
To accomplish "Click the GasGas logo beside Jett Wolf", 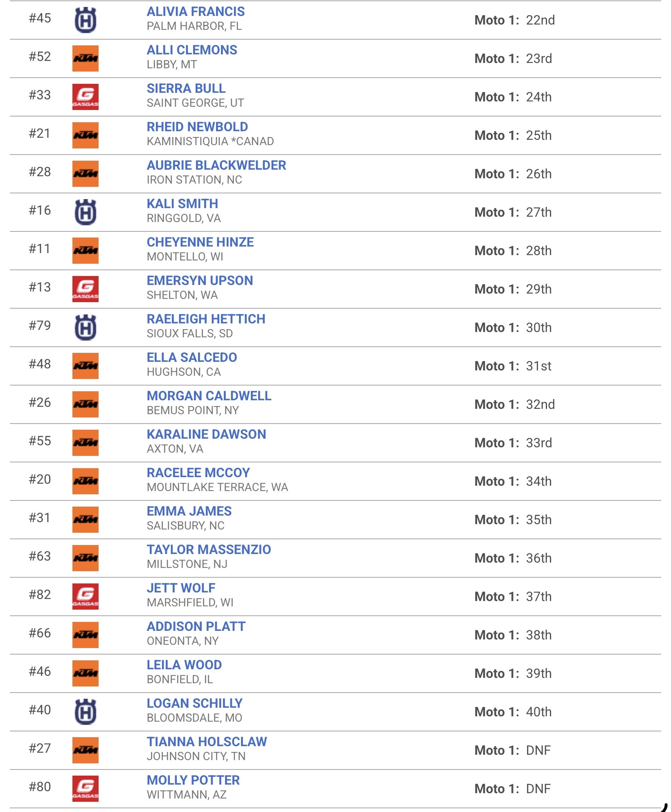I will 86,597.
